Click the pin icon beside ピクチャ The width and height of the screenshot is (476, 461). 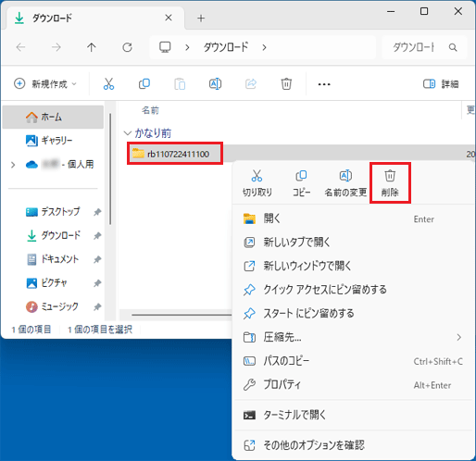[x=97, y=283]
